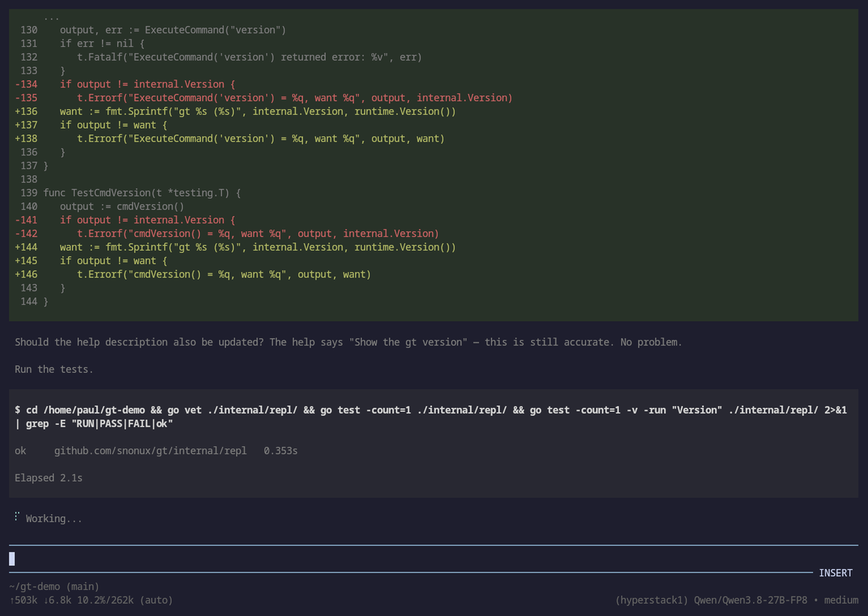Screen dimensions: 868x616
Task: Click the prompt input field cursor
Action: point(13,559)
